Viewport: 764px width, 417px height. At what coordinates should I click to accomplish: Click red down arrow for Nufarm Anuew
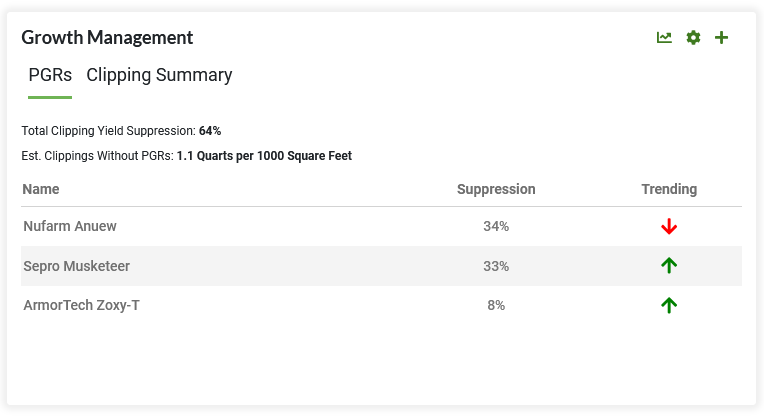coord(669,227)
